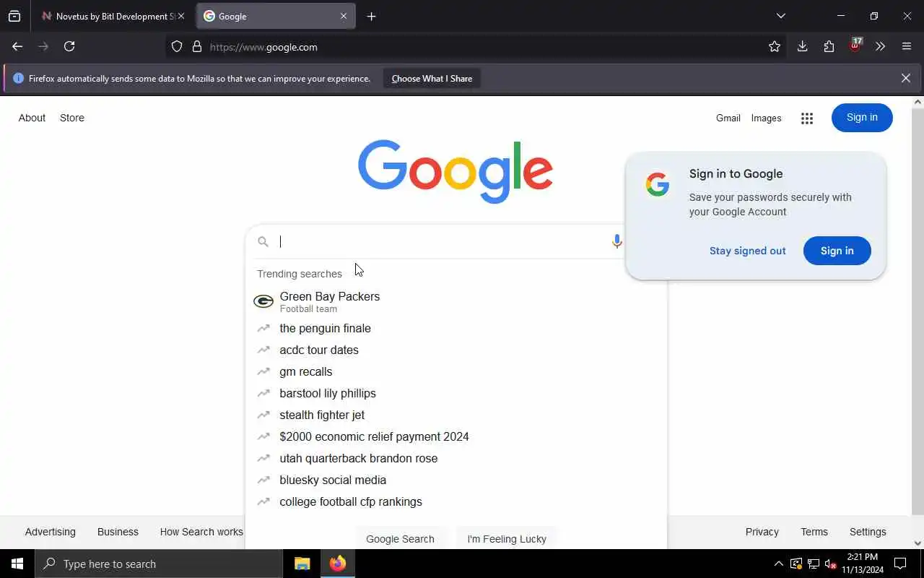The height and width of the screenshot is (578, 924).
Task: Open taskbar clock and date
Action: [862, 564]
